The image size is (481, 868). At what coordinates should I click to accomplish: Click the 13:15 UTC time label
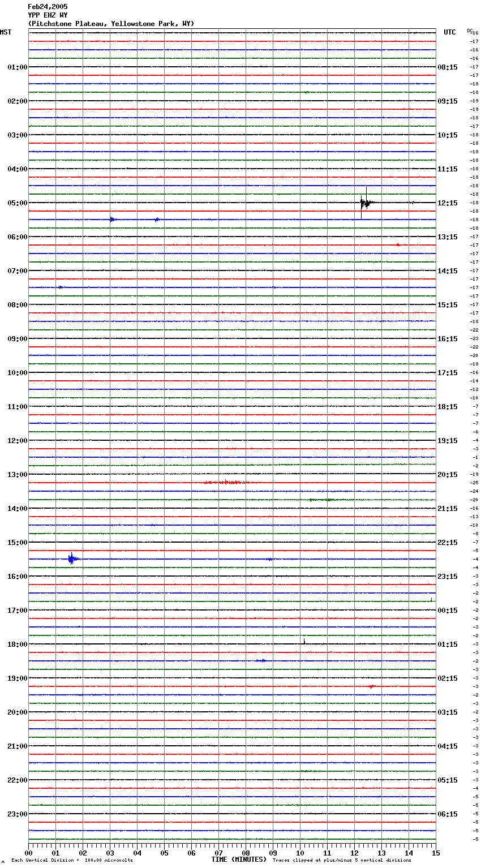(448, 237)
